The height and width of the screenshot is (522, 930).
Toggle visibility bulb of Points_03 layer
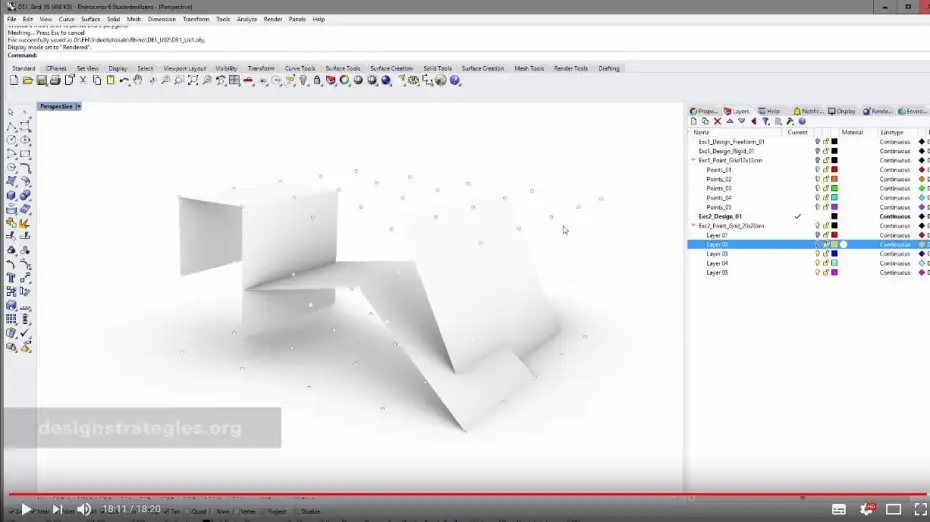pos(817,188)
